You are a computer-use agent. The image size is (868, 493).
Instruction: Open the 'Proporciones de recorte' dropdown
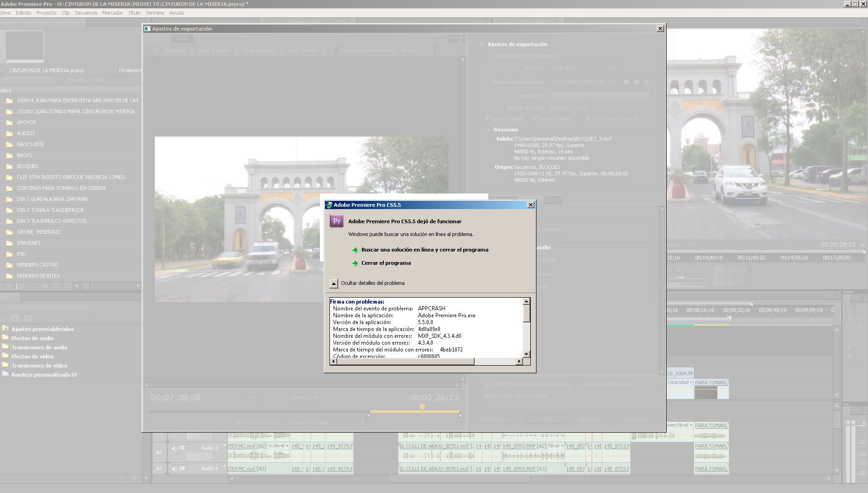[414, 50]
